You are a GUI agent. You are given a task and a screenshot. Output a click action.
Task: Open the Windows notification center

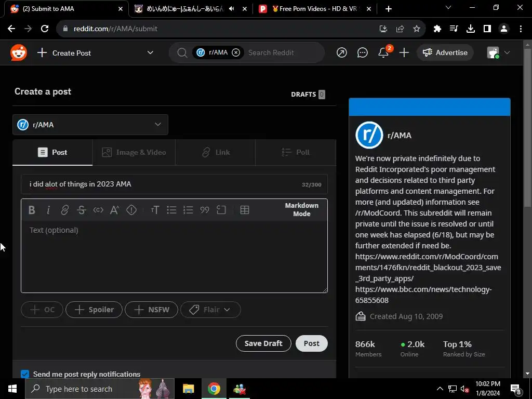tap(516, 389)
